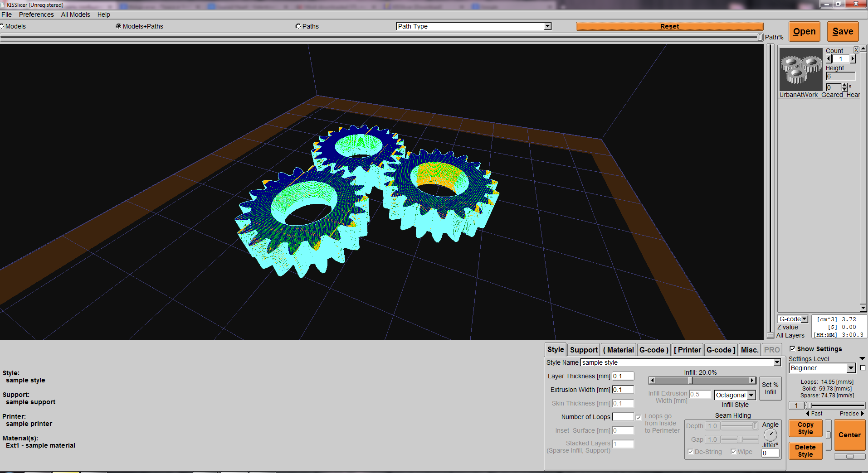The width and height of the screenshot is (868, 473).
Task: Switch to the Support tab
Action: [584, 350]
